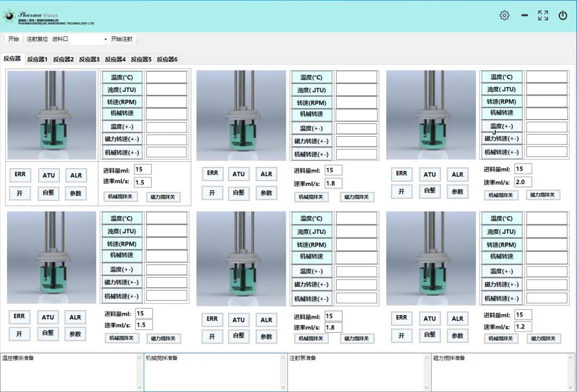Click ATU in the panel with rate 2.0

pos(430,174)
